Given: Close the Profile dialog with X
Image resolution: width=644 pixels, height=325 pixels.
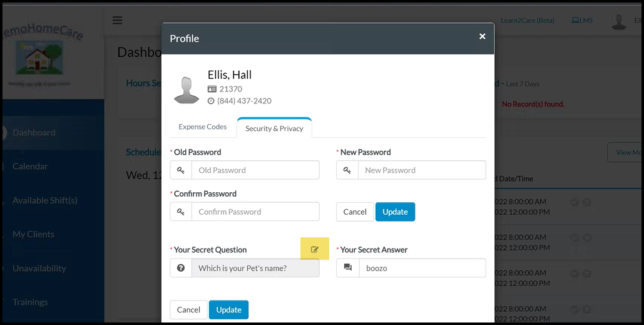Looking at the screenshot, I should (x=483, y=36).
